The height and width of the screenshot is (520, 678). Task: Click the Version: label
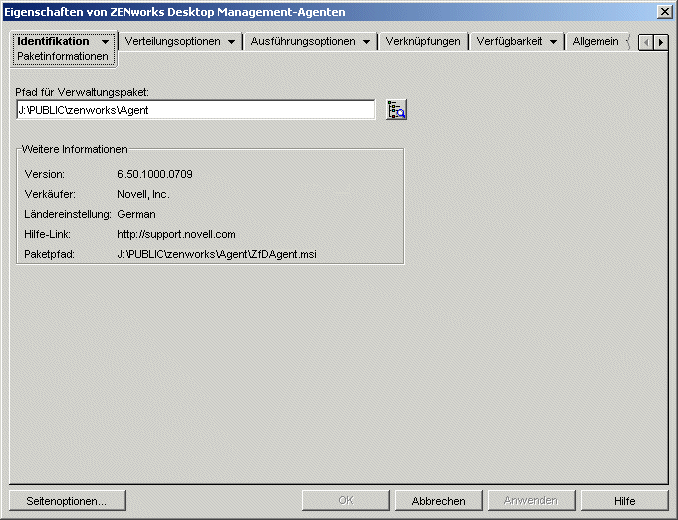point(45,174)
